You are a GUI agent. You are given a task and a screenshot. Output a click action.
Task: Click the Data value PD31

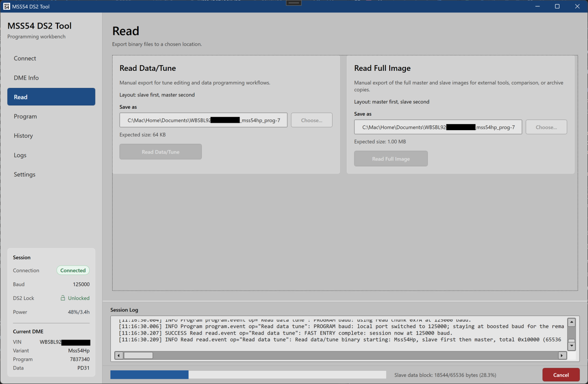[x=84, y=368]
